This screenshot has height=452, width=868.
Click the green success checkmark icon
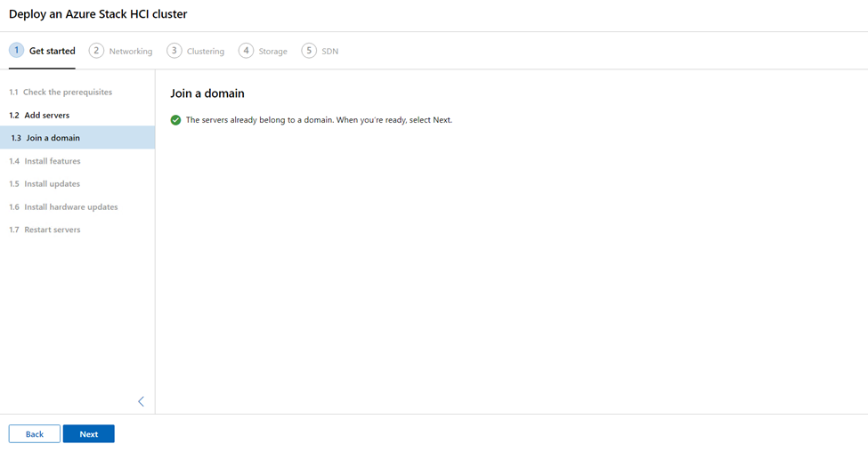pos(175,120)
